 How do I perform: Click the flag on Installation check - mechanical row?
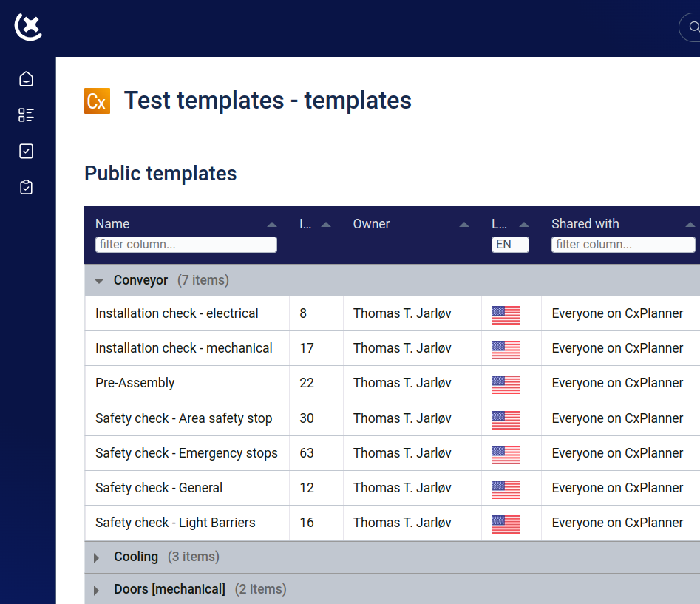tap(505, 350)
